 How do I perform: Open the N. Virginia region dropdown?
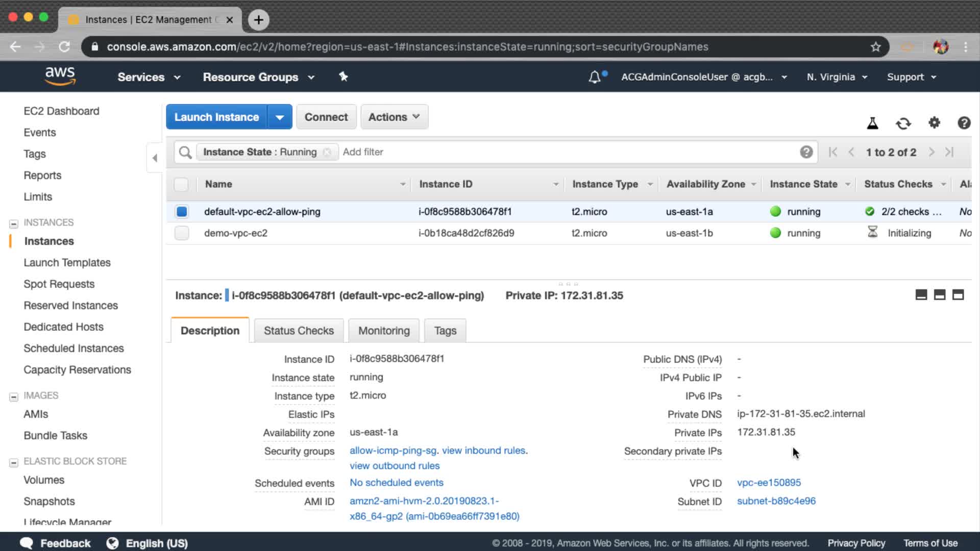coord(837,77)
